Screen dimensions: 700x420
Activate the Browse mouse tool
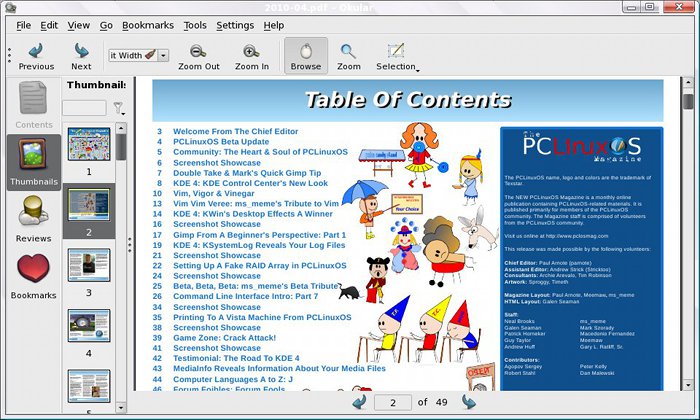(x=306, y=56)
